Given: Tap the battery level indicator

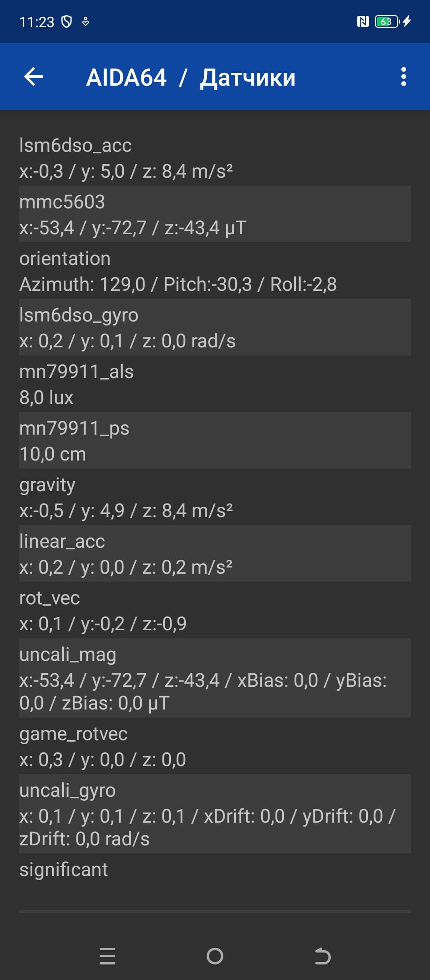Looking at the screenshot, I should coord(387,22).
